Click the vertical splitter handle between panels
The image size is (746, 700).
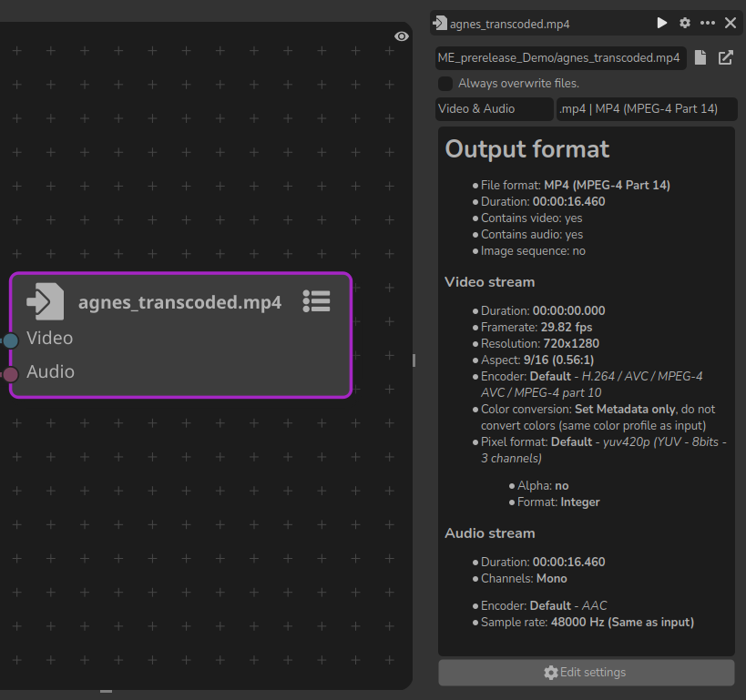414,360
